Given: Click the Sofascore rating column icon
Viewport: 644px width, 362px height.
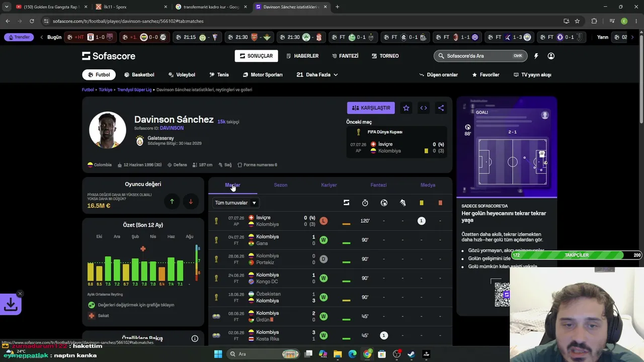Looking at the screenshot, I should 346,203.
